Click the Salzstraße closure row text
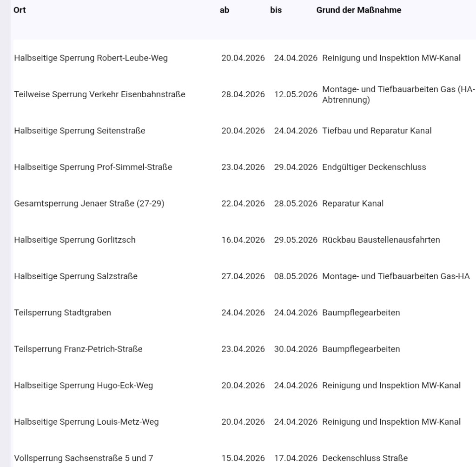Viewport: 476px width, 467px height. [x=76, y=276]
